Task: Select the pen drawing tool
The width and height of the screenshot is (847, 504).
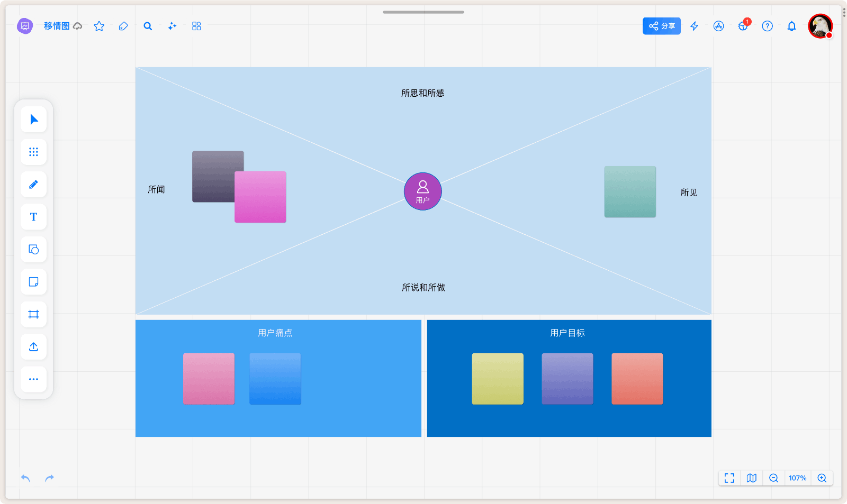Action: point(33,185)
